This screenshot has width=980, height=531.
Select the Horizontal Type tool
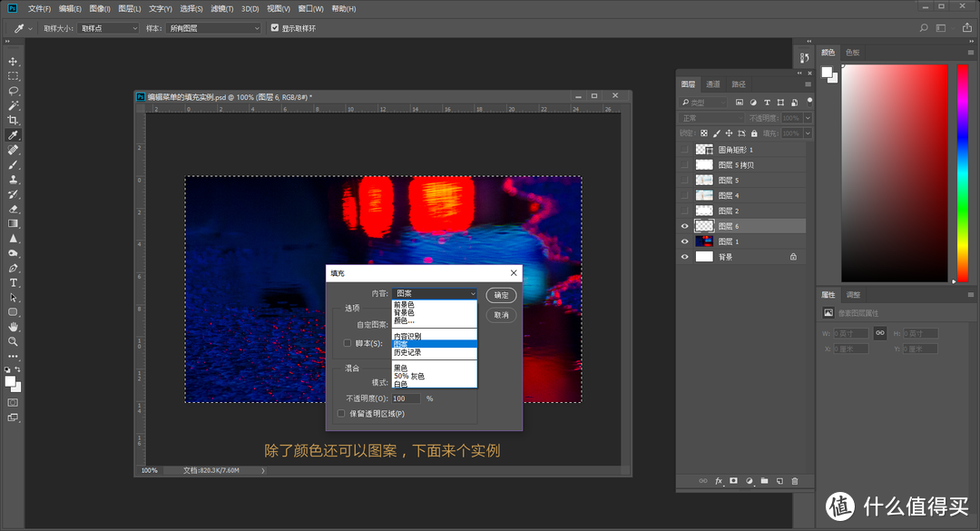tap(13, 284)
